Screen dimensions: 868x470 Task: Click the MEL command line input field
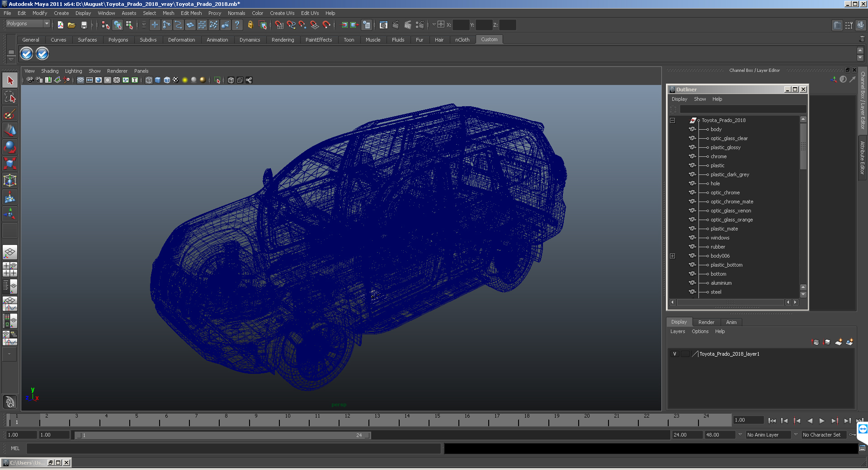[x=234, y=448]
